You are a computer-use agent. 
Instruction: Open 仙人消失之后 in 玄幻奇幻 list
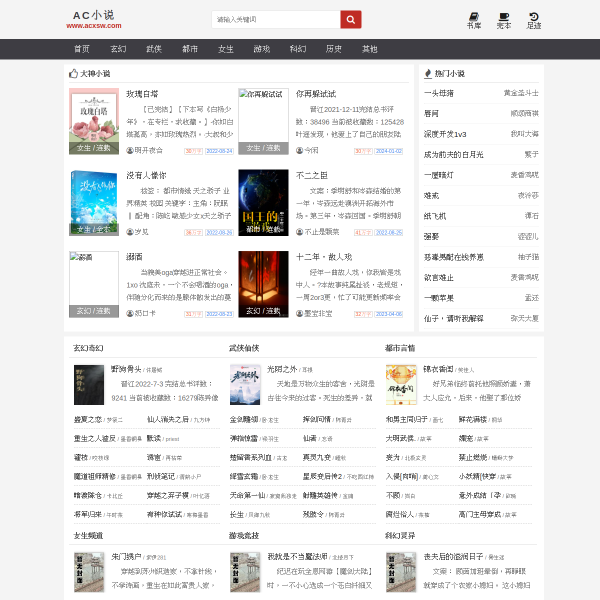(168, 419)
